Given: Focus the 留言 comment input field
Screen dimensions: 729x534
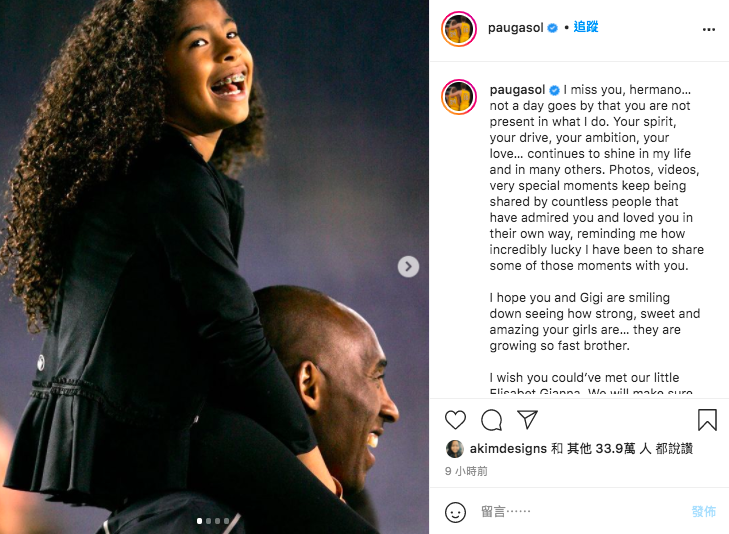Looking at the screenshot, I should [x=583, y=512].
